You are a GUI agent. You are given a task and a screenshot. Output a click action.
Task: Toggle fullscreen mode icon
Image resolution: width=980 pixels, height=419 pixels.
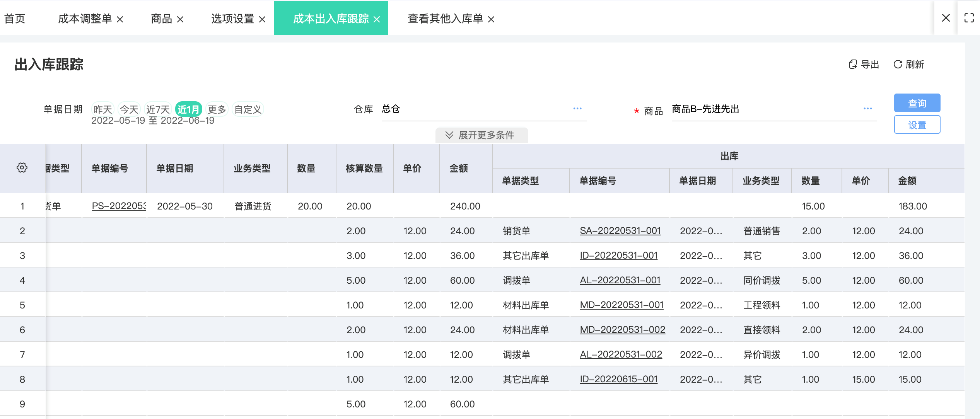coord(969,18)
